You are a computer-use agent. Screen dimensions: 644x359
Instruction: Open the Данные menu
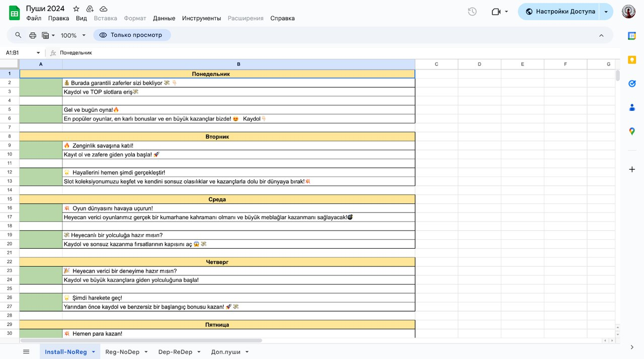point(164,18)
